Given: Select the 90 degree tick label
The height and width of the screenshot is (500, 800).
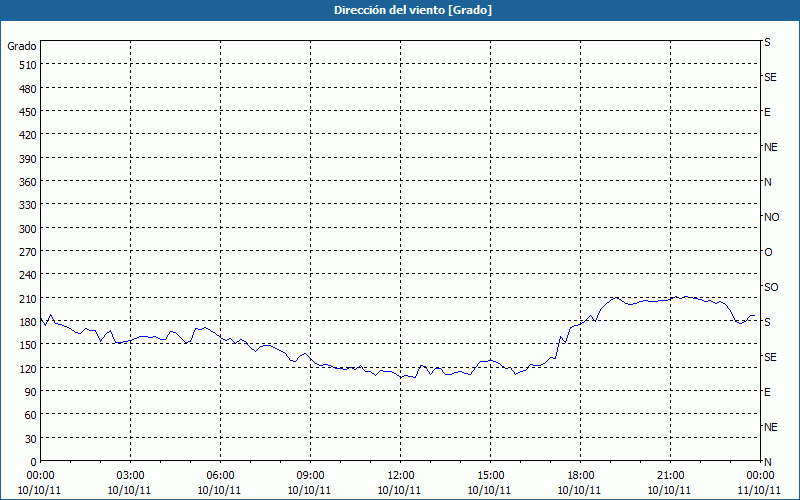Looking at the screenshot, I should (31, 392).
